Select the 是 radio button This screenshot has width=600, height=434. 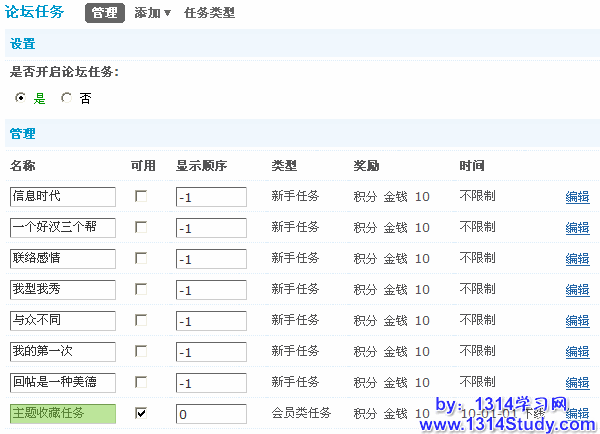coord(21,98)
